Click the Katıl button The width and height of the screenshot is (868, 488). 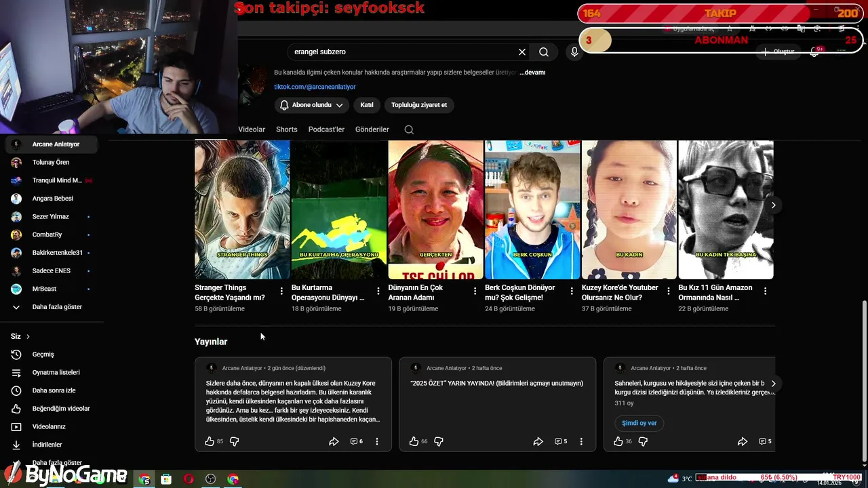pos(367,105)
